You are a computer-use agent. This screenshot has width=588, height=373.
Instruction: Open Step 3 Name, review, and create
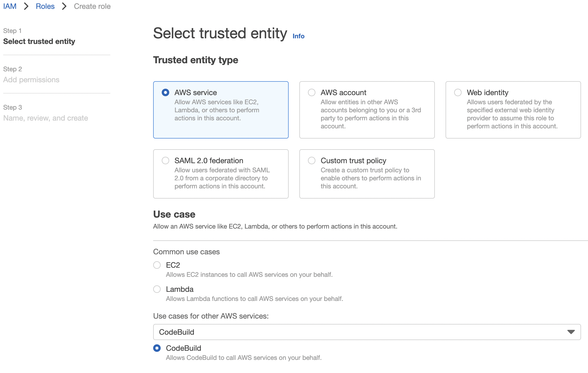(46, 118)
